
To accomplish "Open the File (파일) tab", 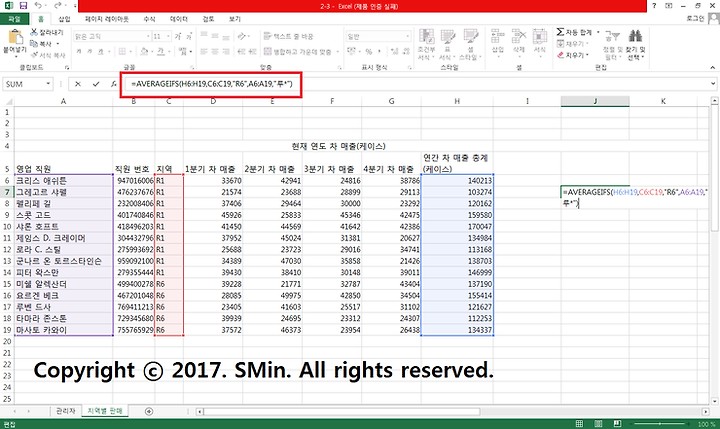I will pos(14,19).
